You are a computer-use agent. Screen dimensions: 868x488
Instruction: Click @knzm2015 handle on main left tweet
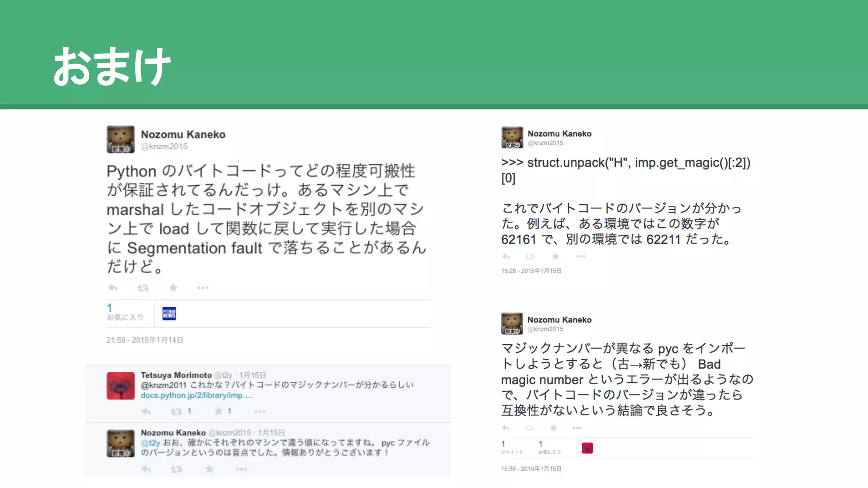(164, 147)
